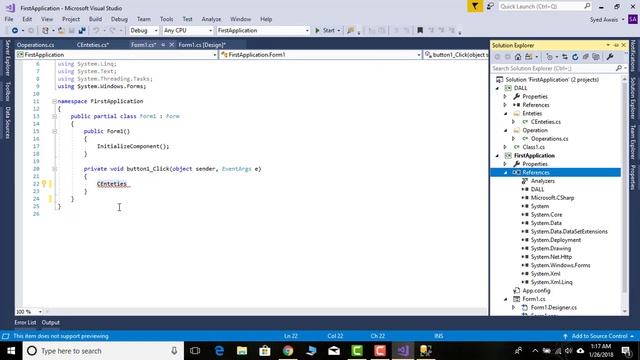Open the Build menu
The height and width of the screenshot is (360, 640).
pyautogui.click(x=96, y=19)
